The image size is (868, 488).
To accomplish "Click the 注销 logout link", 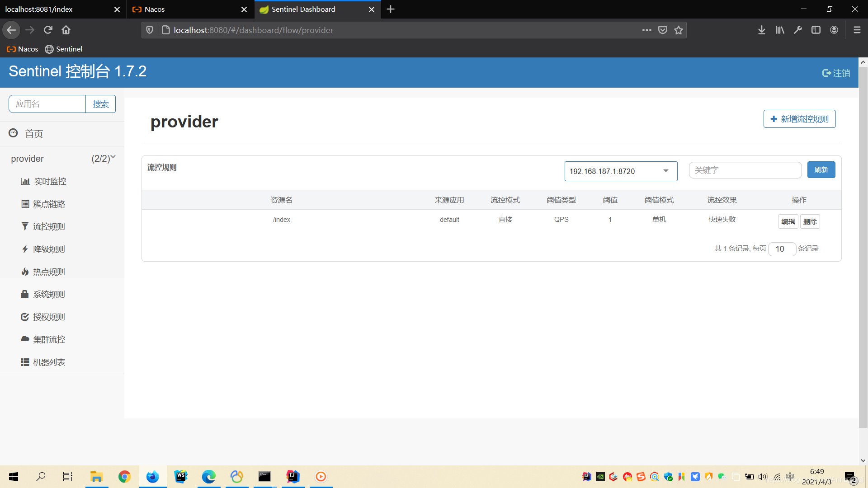I will tap(836, 73).
